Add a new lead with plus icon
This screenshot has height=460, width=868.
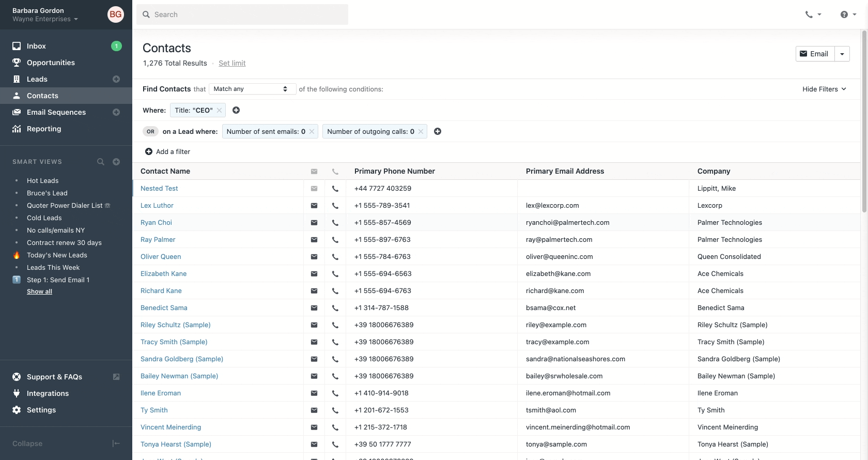coord(116,79)
